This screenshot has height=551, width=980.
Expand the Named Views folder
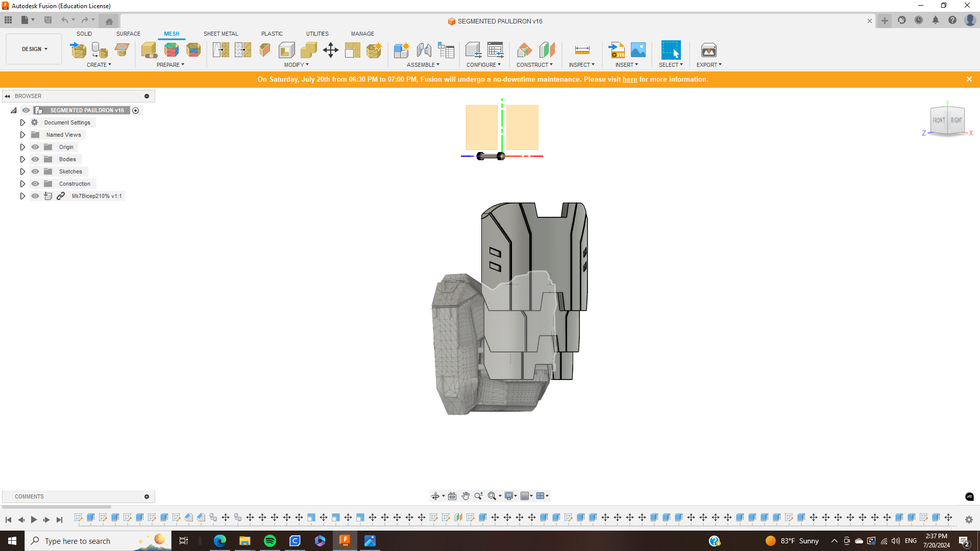(x=22, y=135)
